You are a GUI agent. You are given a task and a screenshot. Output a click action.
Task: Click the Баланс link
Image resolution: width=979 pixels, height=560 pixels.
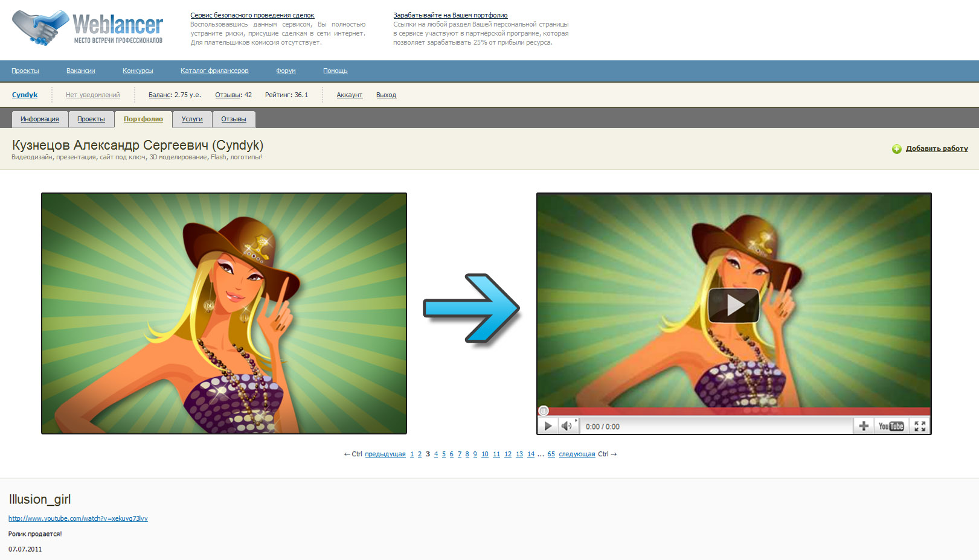click(160, 95)
